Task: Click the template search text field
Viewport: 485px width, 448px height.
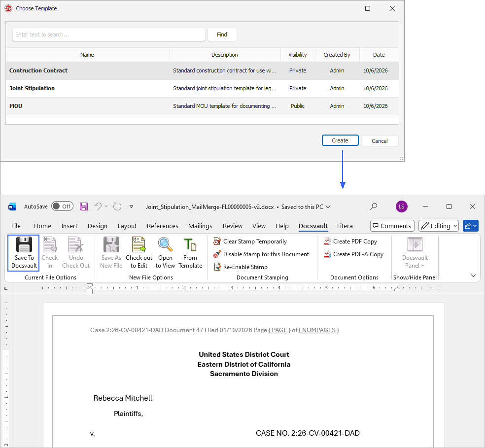Action: point(108,34)
